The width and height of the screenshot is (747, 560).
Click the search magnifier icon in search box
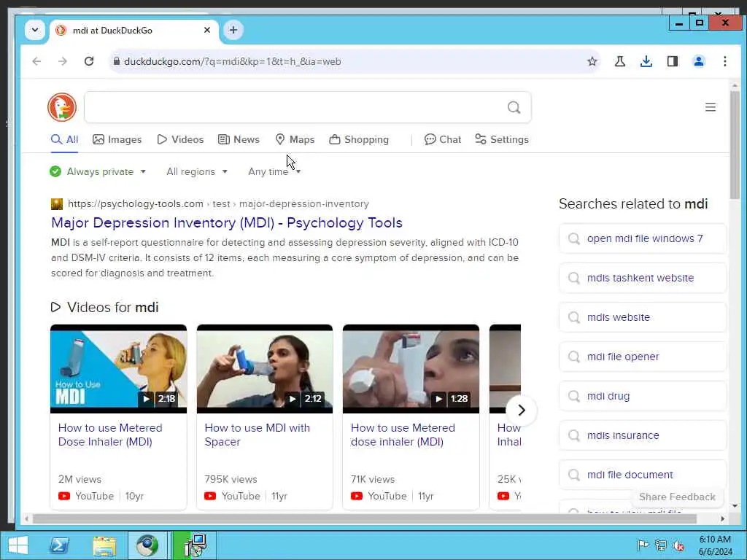pos(514,107)
